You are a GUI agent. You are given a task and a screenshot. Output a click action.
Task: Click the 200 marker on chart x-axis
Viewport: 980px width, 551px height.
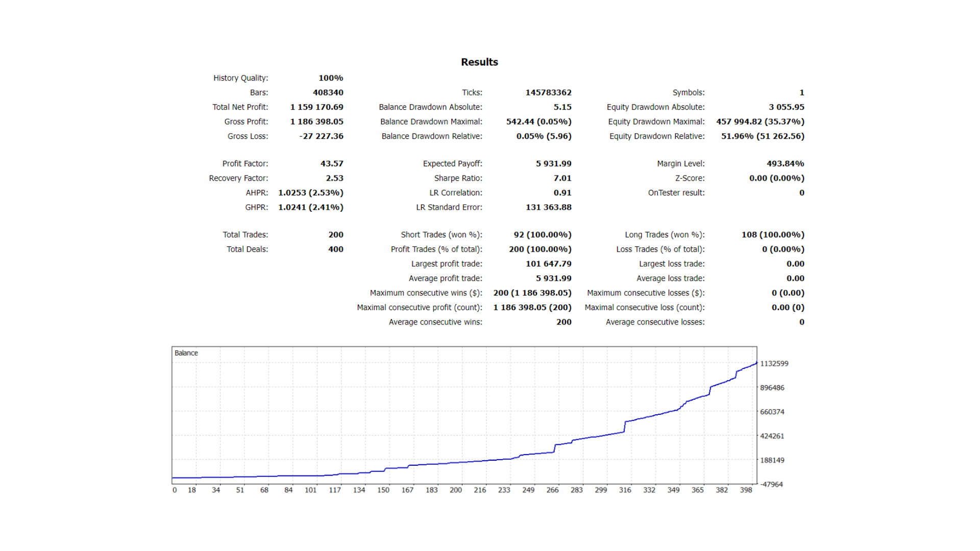coord(455,490)
